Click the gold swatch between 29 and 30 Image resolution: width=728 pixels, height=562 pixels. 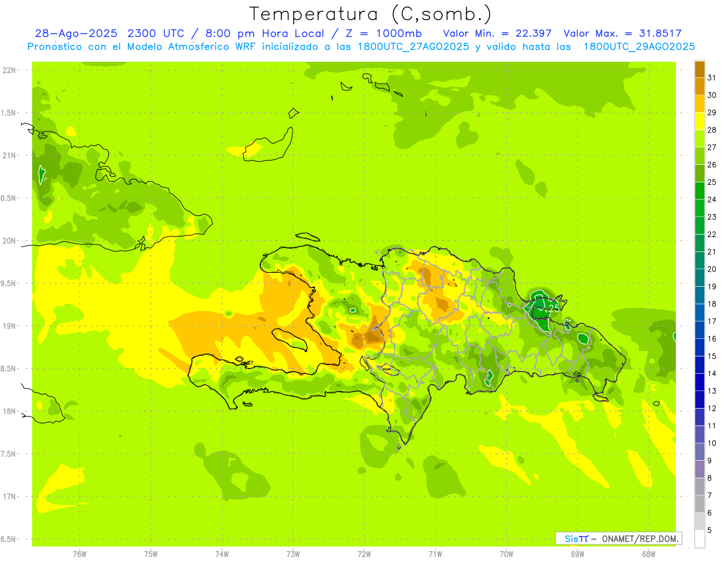tap(699, 104)
